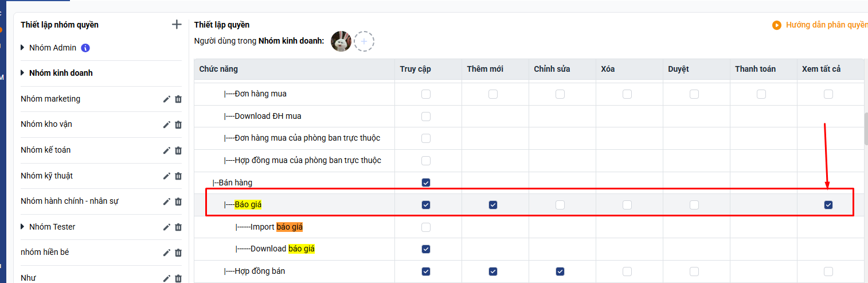
Task: Delete the Nhóm kỹ thuật group via trash icon
Action: point(178,176)
